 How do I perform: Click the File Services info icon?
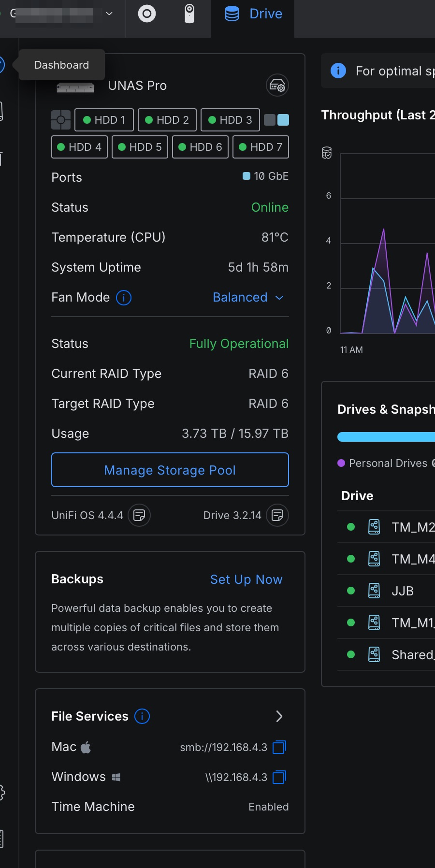pyautogui.click(x=142, y=716)
